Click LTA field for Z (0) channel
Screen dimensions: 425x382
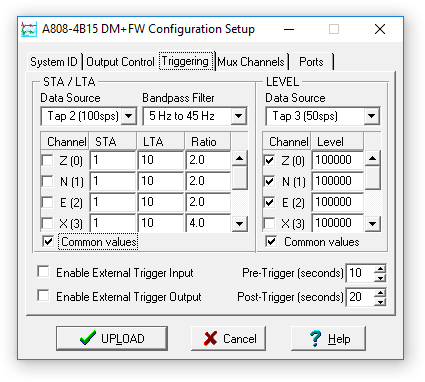161,160
